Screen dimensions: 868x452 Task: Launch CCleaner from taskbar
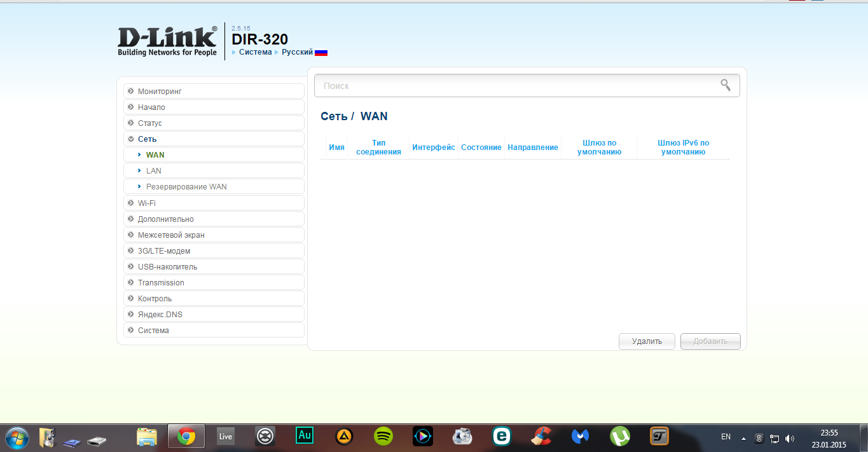tap(541, 436)
